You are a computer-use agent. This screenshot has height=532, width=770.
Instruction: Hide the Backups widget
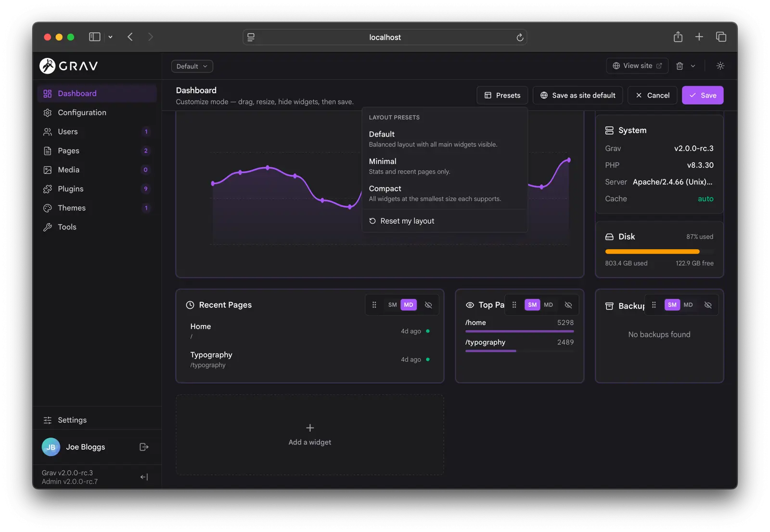tap(708, 305)
